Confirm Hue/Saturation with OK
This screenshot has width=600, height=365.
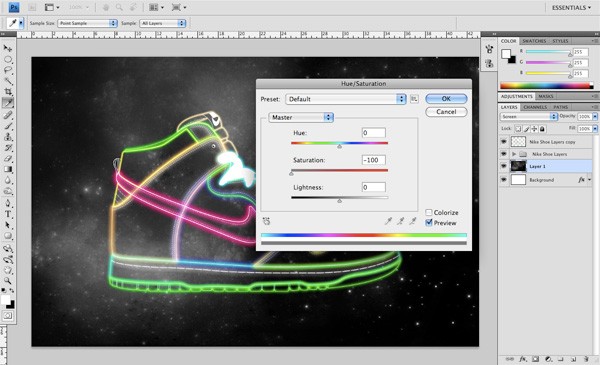coord(446,99)
